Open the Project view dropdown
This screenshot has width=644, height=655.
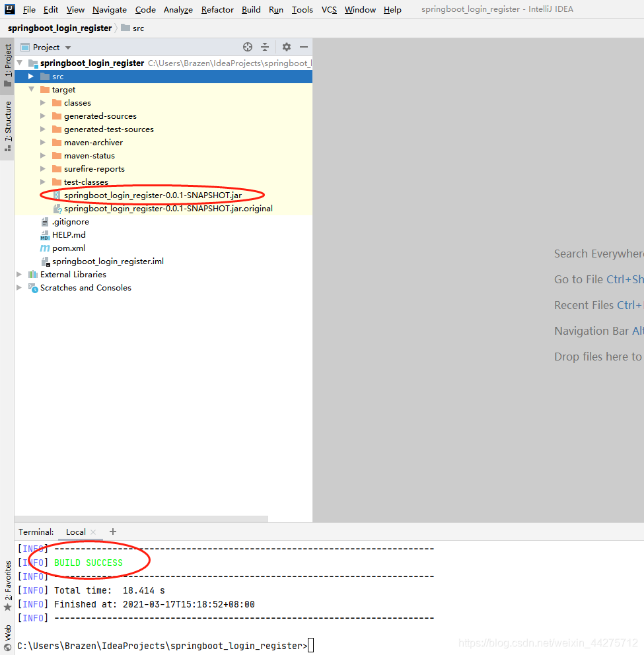(67, 48)
